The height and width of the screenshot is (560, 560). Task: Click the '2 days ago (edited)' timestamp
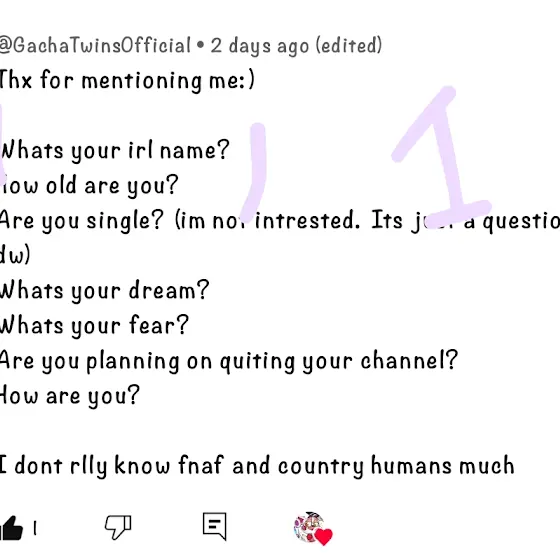[296, 46]
